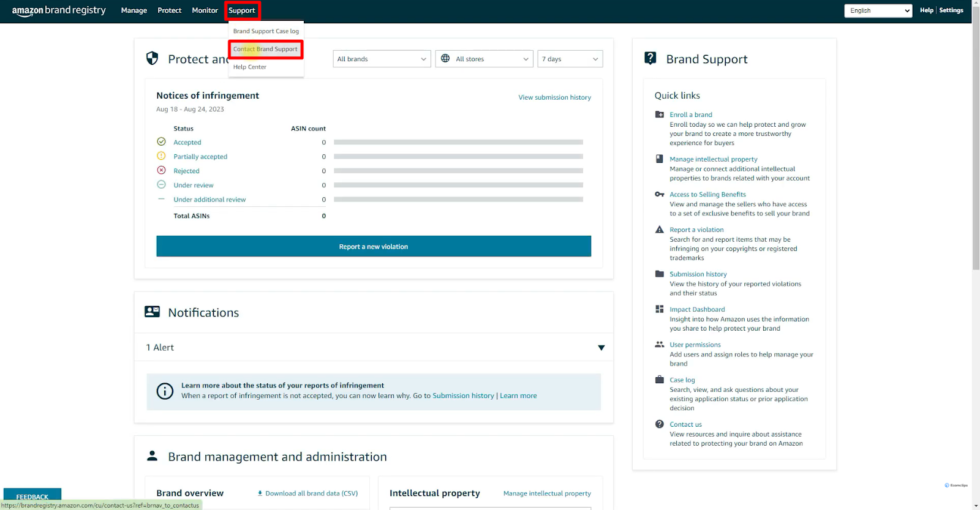Click the Accepted status checkmark icon
980x510 pixels.
tap(161, 141)
